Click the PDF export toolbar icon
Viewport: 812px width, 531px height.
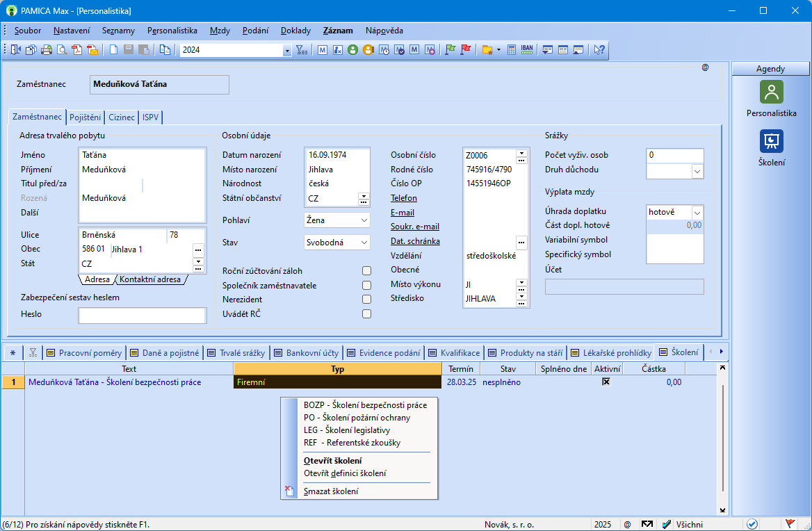(x=77, y=49)
